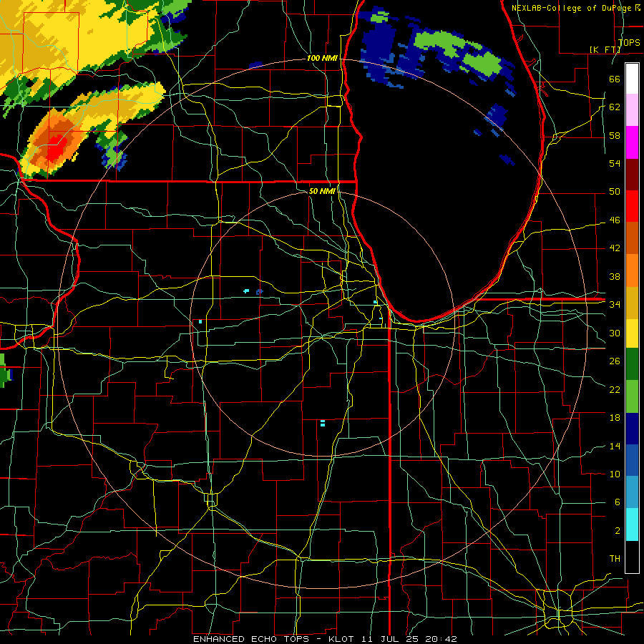
Task: Pick the dark green legend swatch
Action: [632, 364]
